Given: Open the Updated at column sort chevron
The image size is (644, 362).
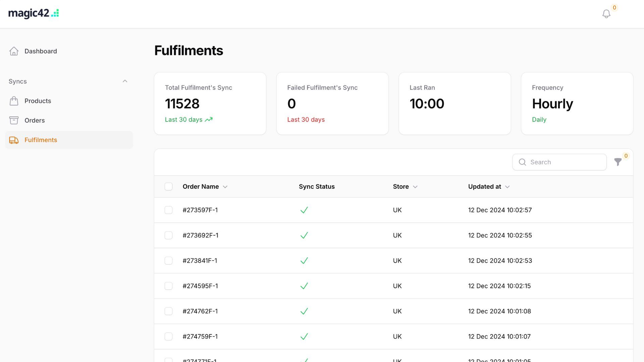Looking at the screenshot, I should click(x=507, y=187).
